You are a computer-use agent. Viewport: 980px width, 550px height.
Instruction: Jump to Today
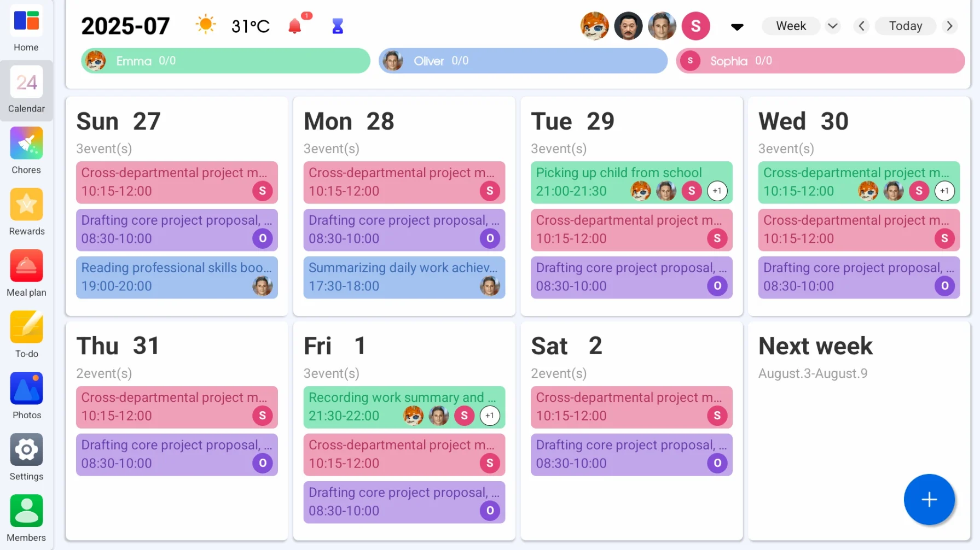point(905,26)
